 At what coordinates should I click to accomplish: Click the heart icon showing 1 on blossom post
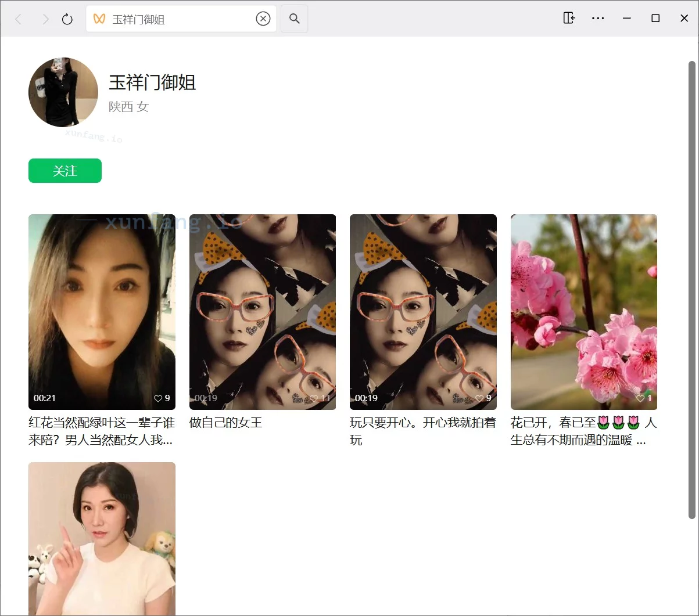point(640,398)
